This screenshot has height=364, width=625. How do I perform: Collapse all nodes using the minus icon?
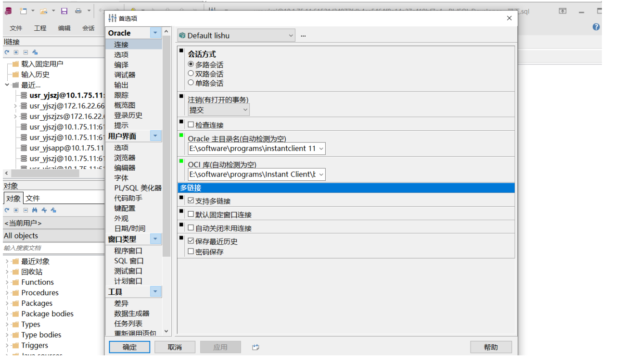pos(26,210)
